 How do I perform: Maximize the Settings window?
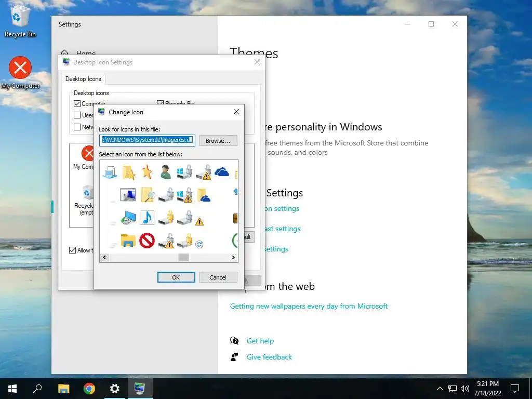coord(431,24)
